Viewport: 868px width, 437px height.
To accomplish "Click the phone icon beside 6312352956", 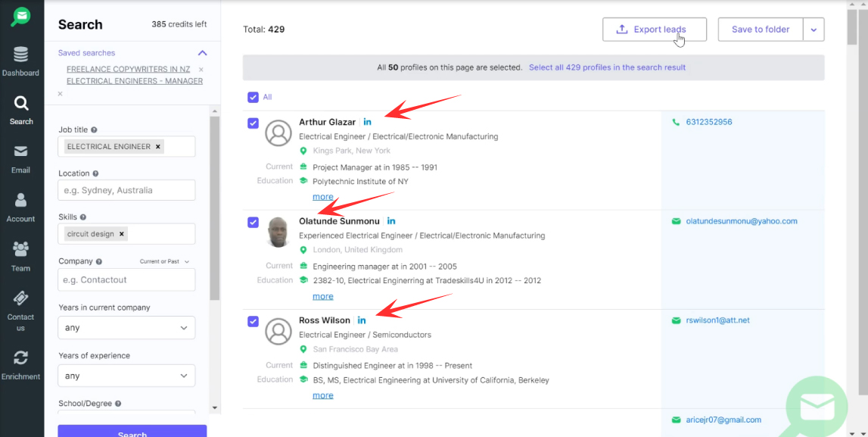I will click(x=675, y=122).
